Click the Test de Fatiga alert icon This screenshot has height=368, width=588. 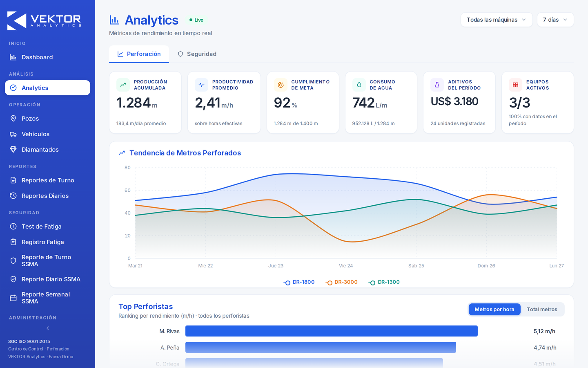13,227
